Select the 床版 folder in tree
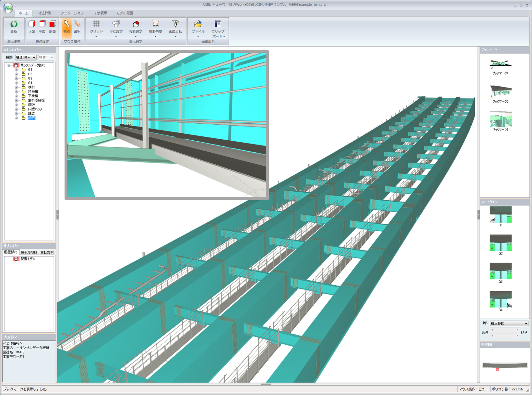 point(31,105)
